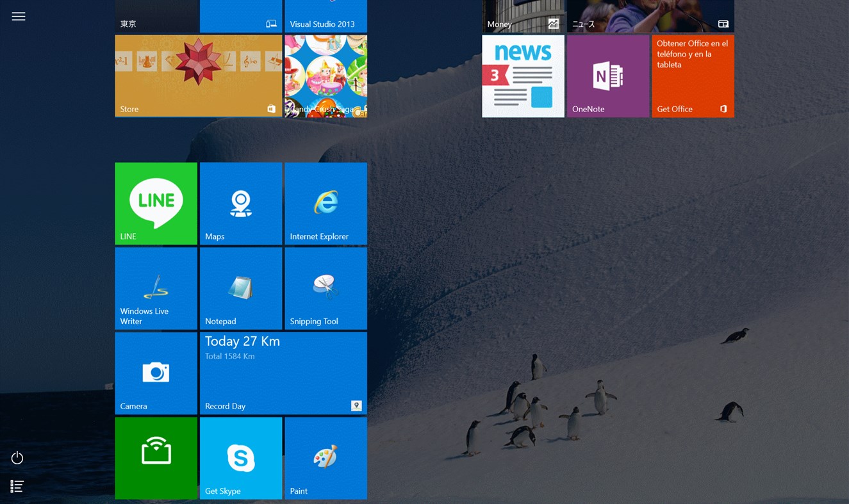Open the Snipping Tool
Screen dimensions: 849x504
point(326,288)
